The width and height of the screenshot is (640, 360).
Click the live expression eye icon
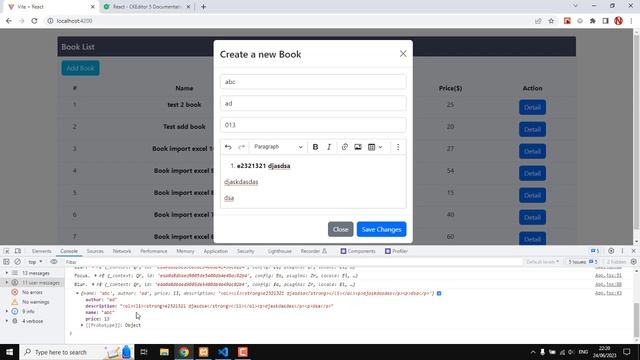tap(53, 262)
